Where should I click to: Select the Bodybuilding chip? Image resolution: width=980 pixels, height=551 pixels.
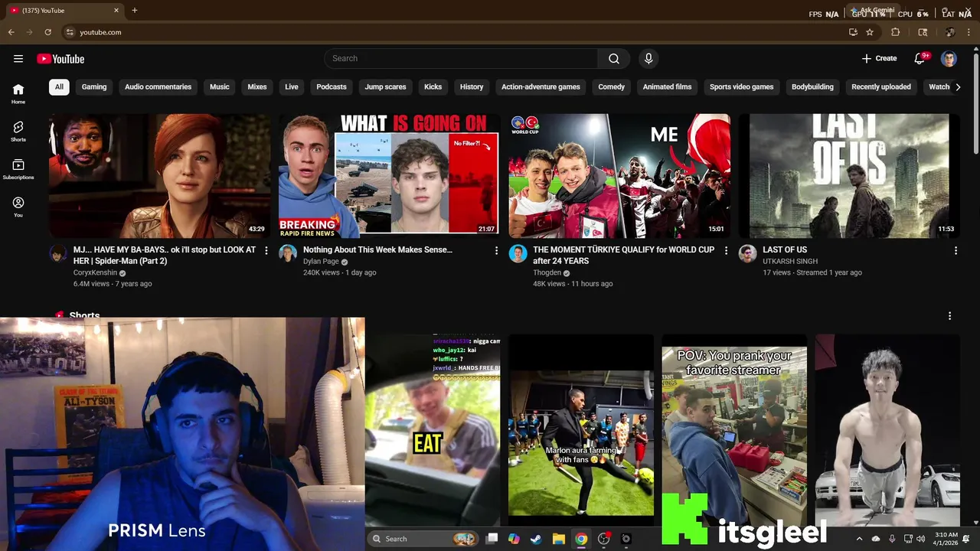point(812,87)
